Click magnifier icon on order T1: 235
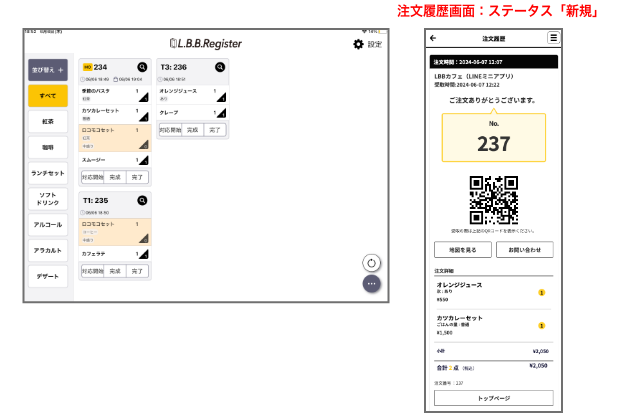The width and height of the screenshot is (625, 413). [142, 200]
